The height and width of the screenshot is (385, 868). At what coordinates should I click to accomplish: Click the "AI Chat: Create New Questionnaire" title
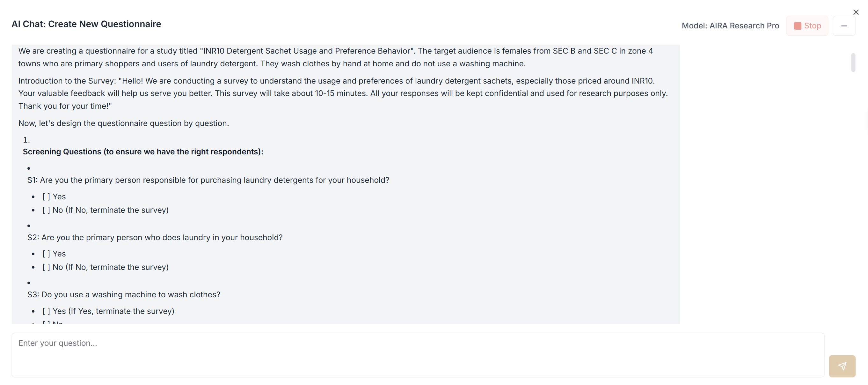click(x=86, y=24)
